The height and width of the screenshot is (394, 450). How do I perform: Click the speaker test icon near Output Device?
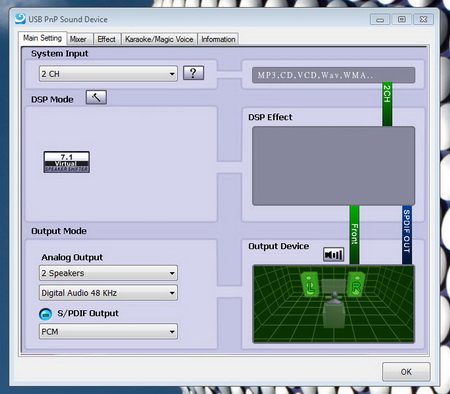(333, 255)
